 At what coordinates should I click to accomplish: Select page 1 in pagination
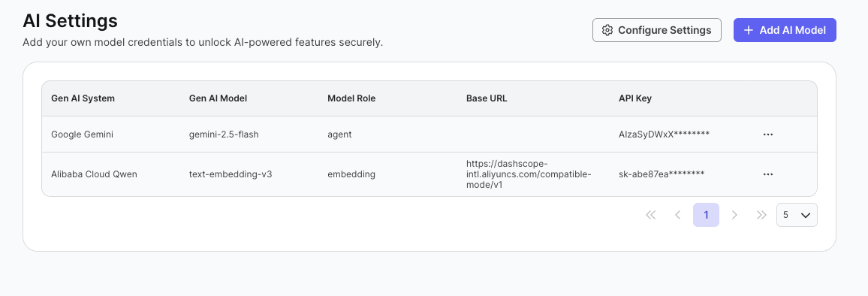click(706, 215)
